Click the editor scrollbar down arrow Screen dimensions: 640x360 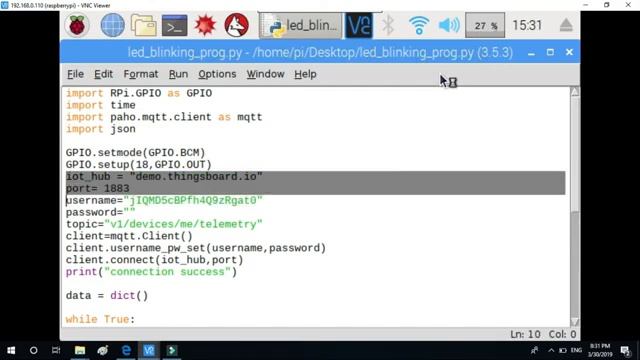coord(575,322)
